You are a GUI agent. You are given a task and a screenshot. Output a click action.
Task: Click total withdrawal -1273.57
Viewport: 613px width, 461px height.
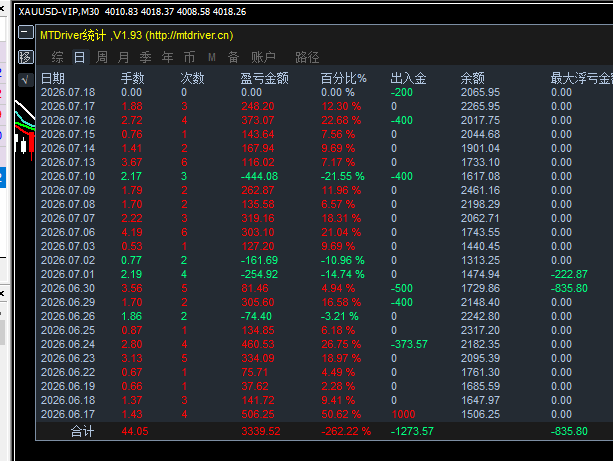412,431
